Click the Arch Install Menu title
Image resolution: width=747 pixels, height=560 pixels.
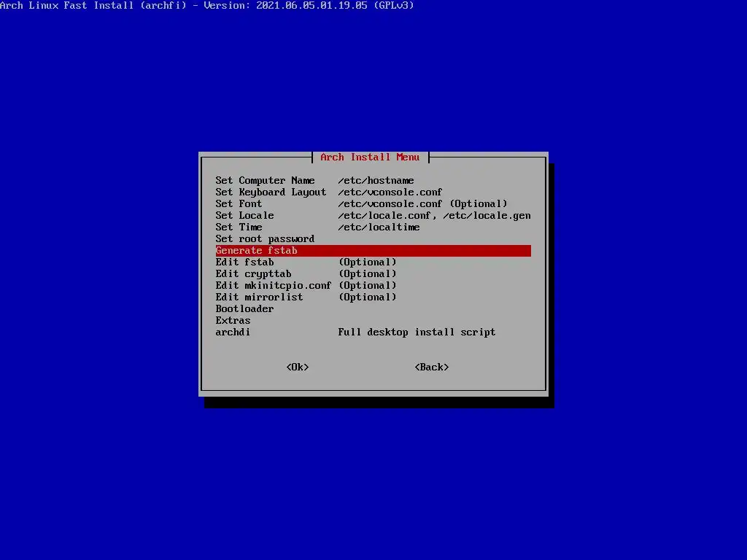(370, 157)
